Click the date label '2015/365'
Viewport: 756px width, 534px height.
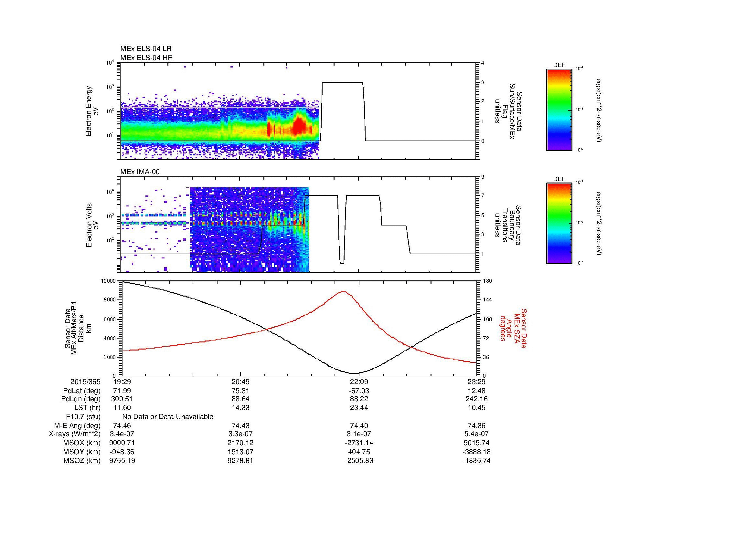85,382
